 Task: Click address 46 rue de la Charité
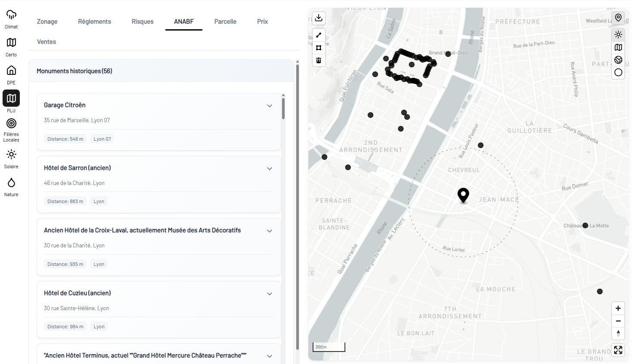[x=74, y=183]
